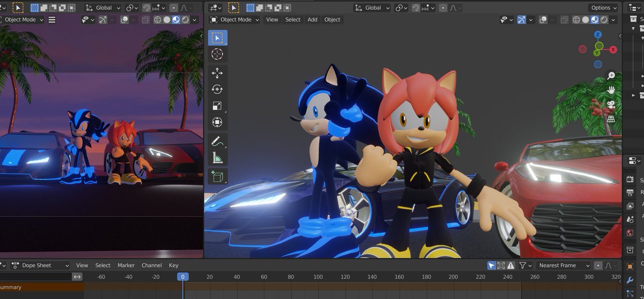Open the World properties tab
The width and height of the screenshot is (644, 299).
pos(630,233)
